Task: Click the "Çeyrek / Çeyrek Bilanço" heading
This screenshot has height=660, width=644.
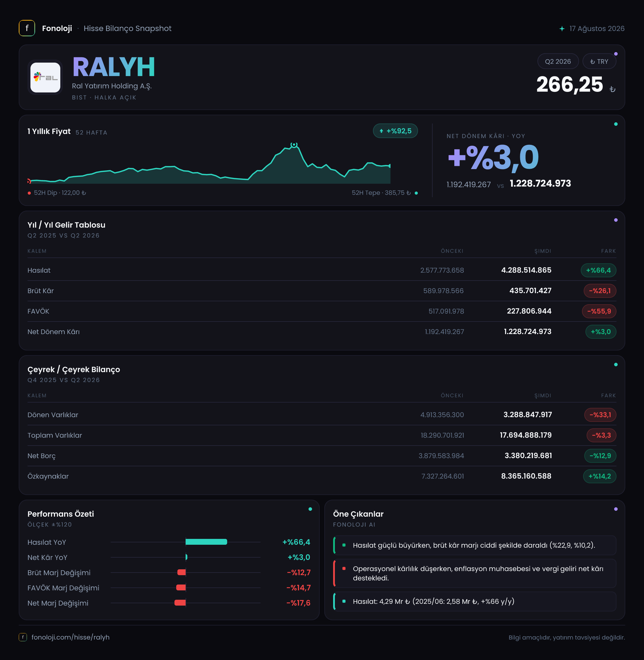Action: 74,369
